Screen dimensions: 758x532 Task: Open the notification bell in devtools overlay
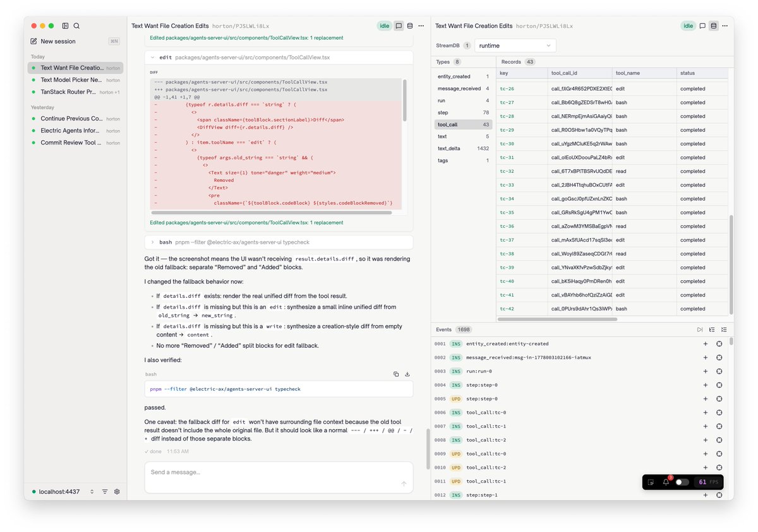[666, 482]
